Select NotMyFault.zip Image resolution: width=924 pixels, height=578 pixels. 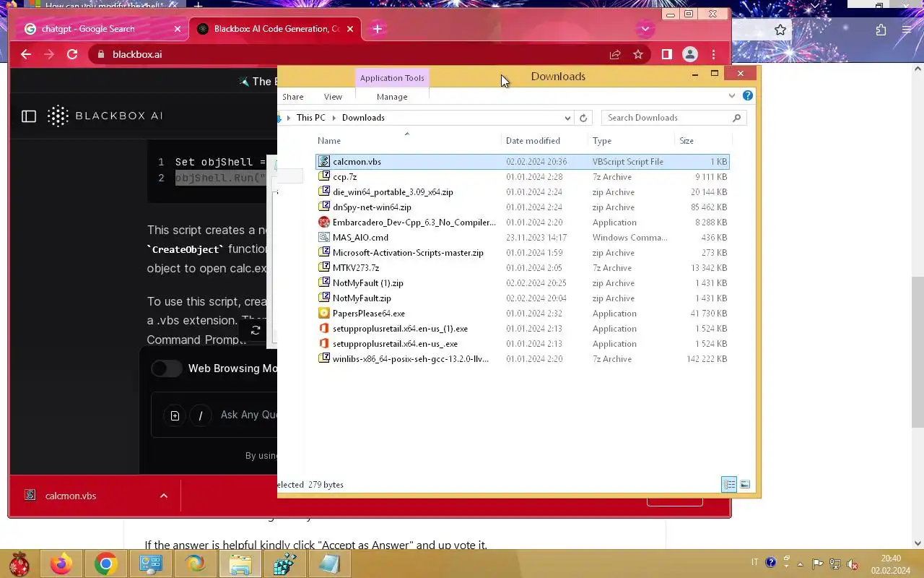coord(362,298)
